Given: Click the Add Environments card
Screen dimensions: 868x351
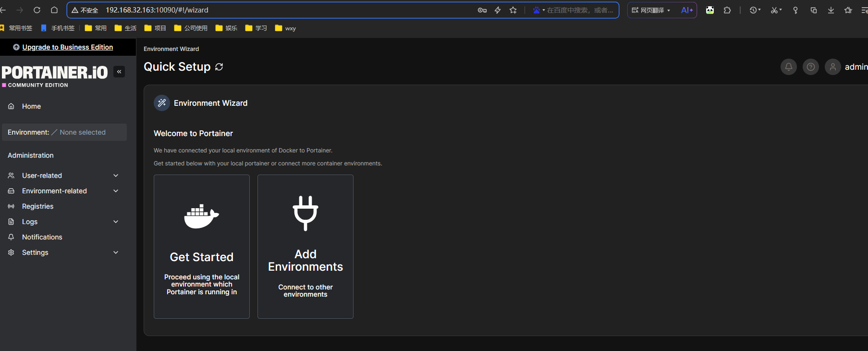Looking at the screenshot, I should coord(306,247).
